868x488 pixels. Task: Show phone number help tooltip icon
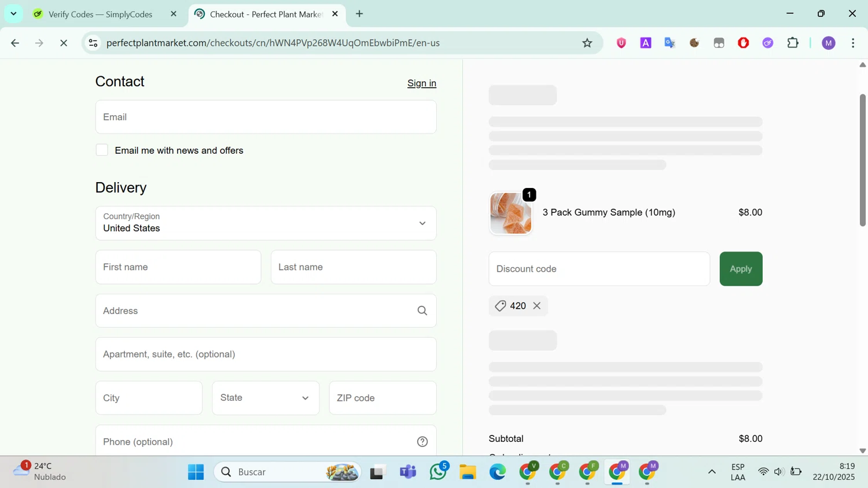pos(422,442)
